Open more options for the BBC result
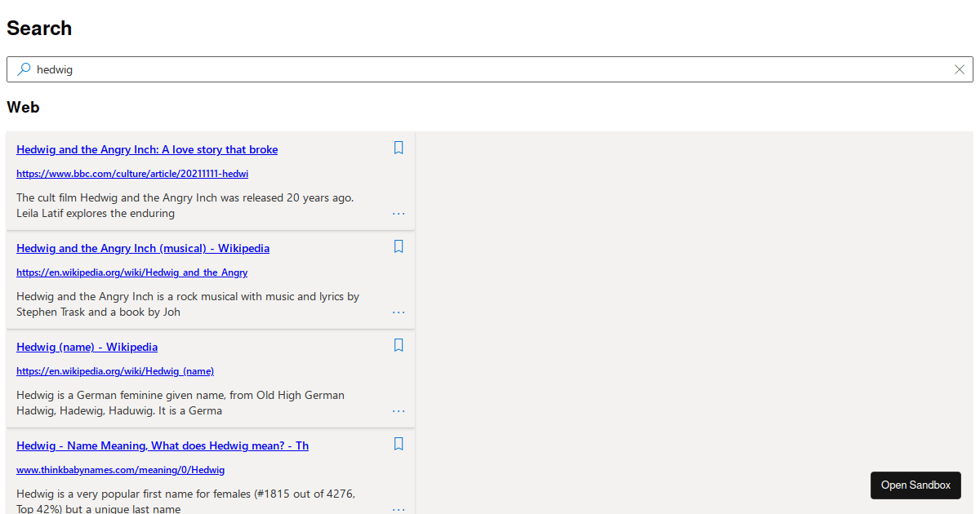Viewport: 980px width, 514px height. coord(399,214)
